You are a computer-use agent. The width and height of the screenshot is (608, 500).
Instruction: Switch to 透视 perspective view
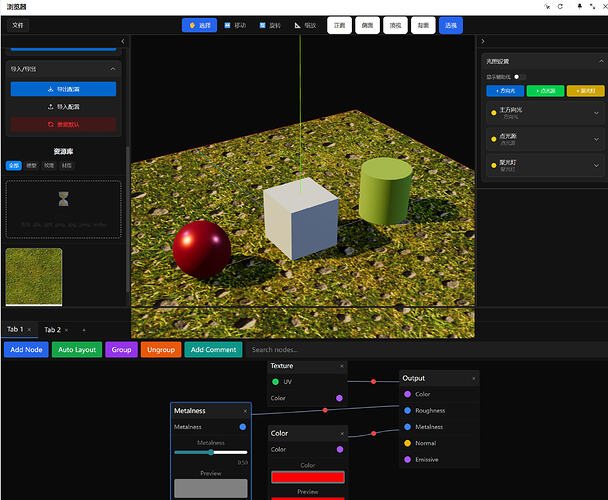tap(451, 25)
